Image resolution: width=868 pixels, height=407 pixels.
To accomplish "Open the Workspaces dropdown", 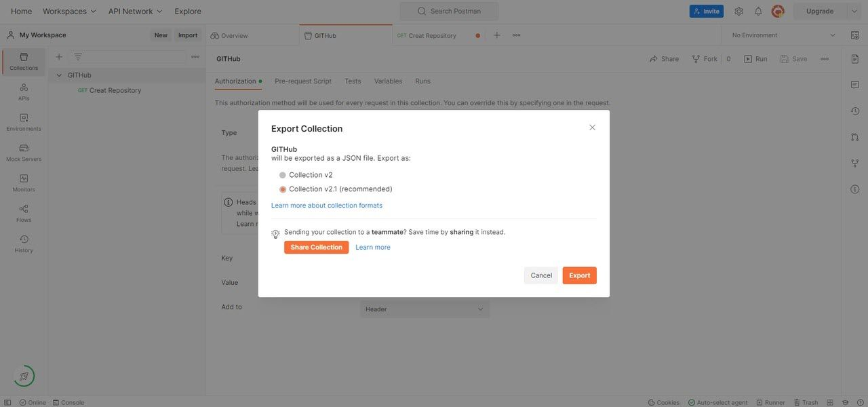I will pyautogui.click(x=69, y=11).
